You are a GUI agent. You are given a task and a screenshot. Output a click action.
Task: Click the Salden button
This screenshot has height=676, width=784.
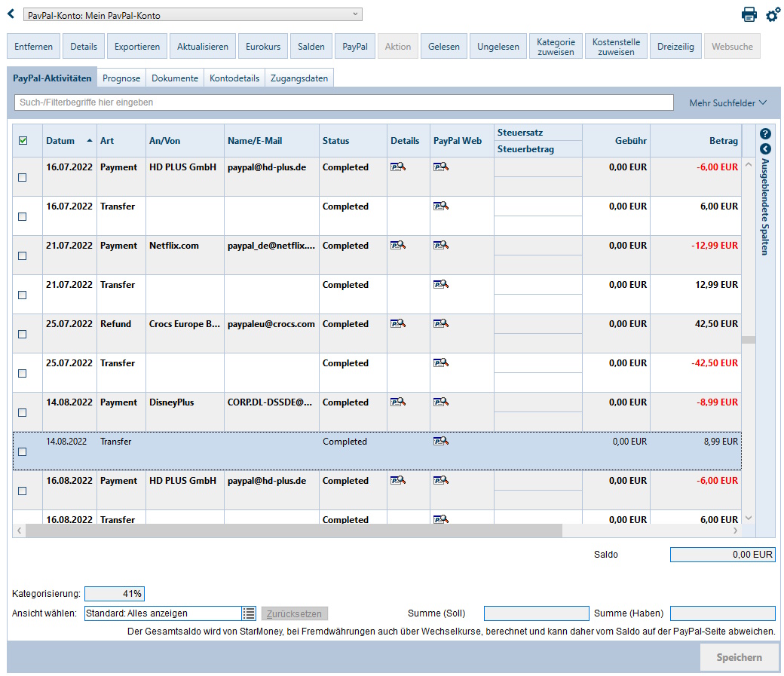pos(311,46)
